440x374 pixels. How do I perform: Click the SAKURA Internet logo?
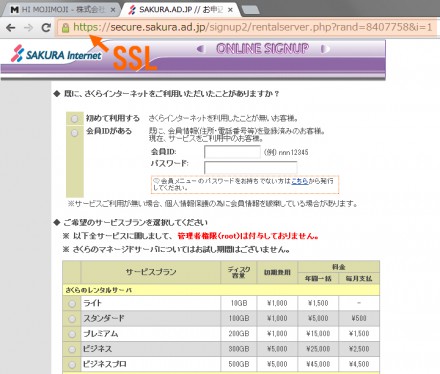click(x=56, y=54)
